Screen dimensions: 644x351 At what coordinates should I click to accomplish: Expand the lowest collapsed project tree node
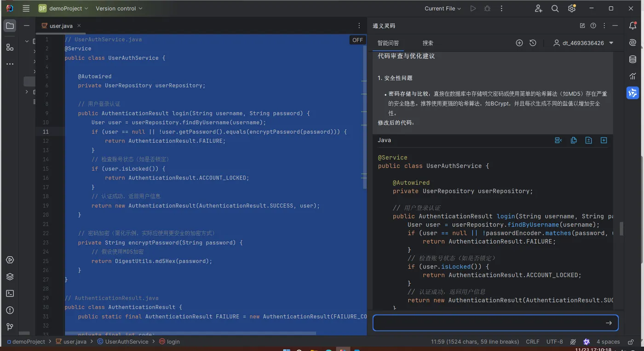(27, 92)
